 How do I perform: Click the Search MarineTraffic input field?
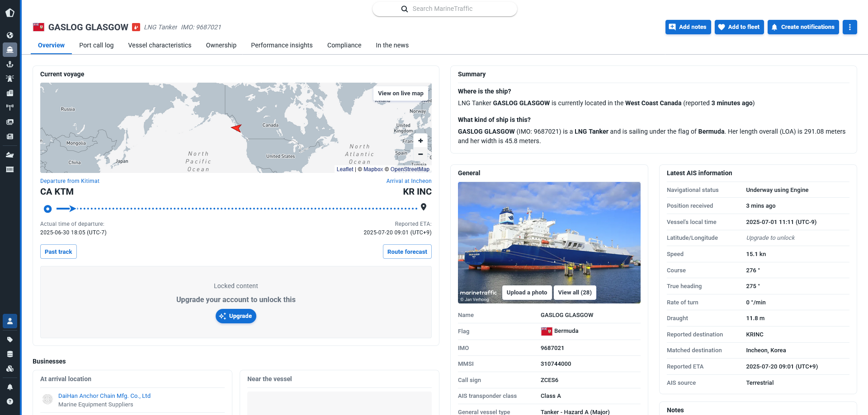tap(445, 9)
